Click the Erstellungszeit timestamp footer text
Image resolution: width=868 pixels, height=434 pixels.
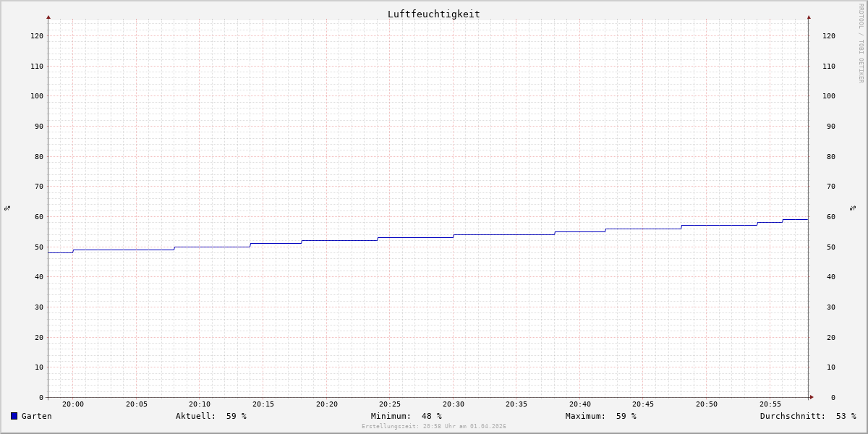(433, 427)
